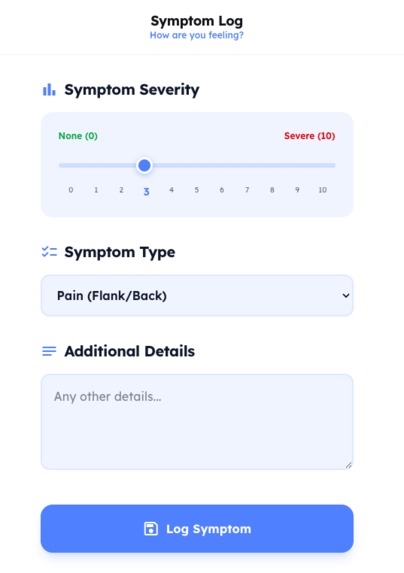404x573 pixels.
Task: Grab the blue severity slider handle
Action: click(x=144, y=166)
